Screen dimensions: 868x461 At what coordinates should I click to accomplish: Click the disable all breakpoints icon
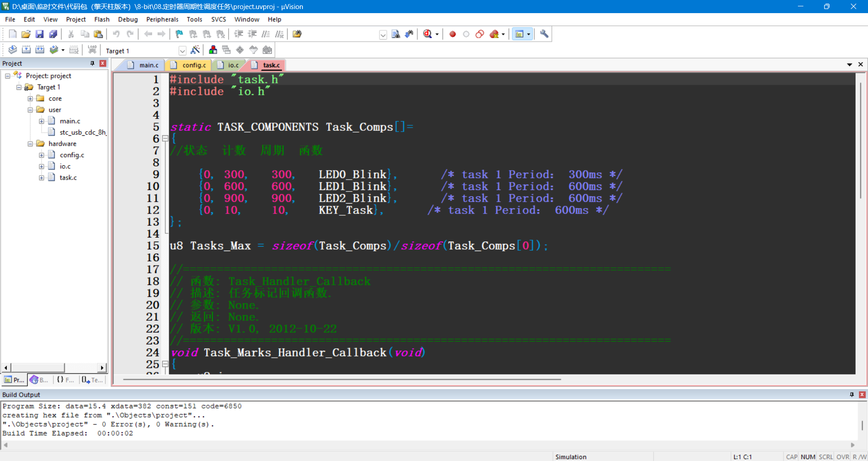click(480, 34)
